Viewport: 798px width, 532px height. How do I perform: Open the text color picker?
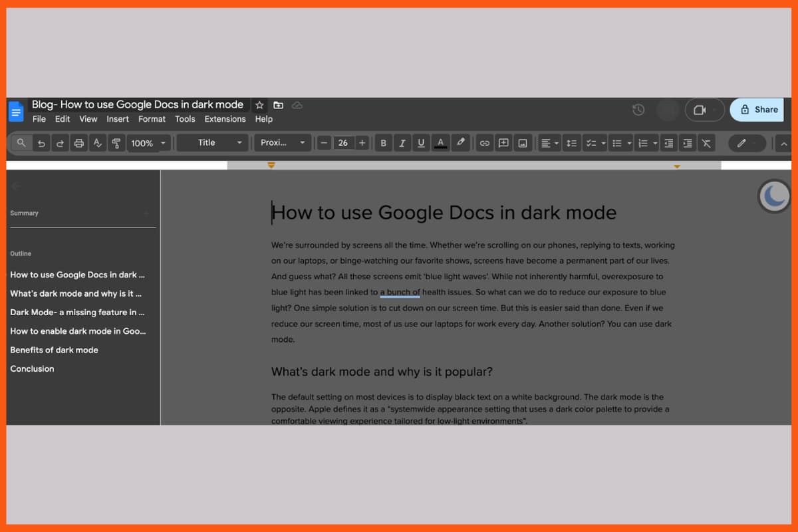click(x=440, y=143)
